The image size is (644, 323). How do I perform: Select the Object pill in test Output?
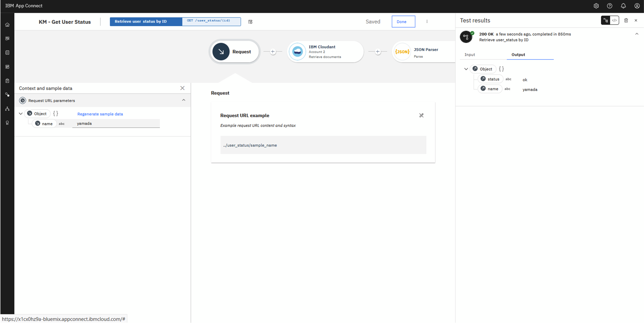click(483, 69)
